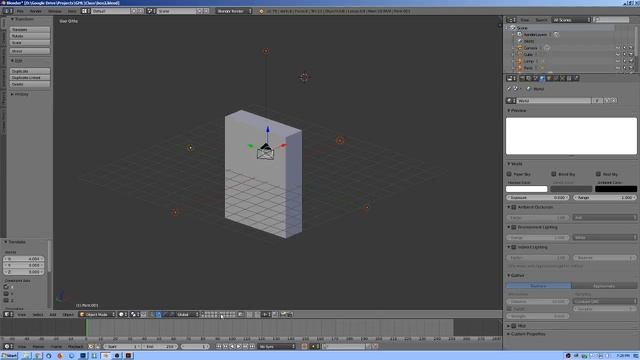
Task: Toggle renderability of Lamp in outliner
Action: click(631, 61)
